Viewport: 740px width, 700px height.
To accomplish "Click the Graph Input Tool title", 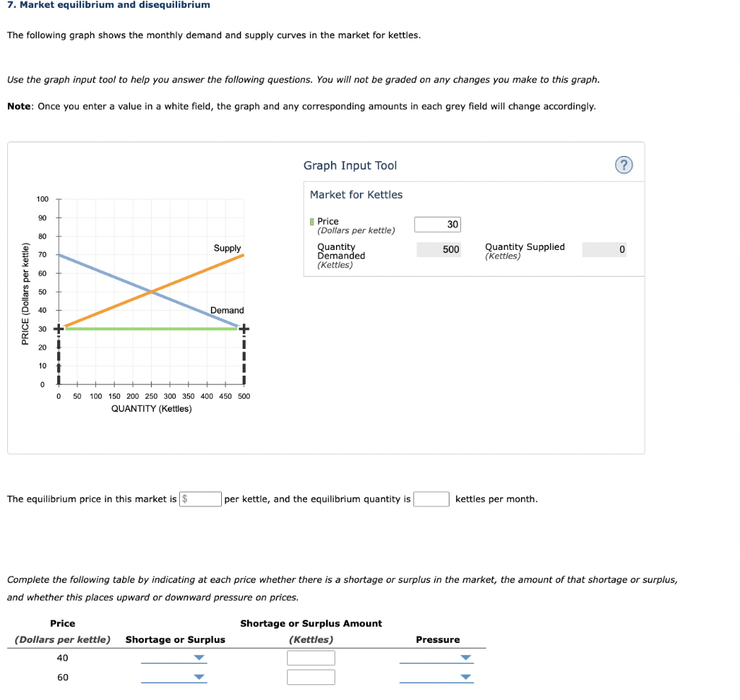I will click(x=350, y=165).
